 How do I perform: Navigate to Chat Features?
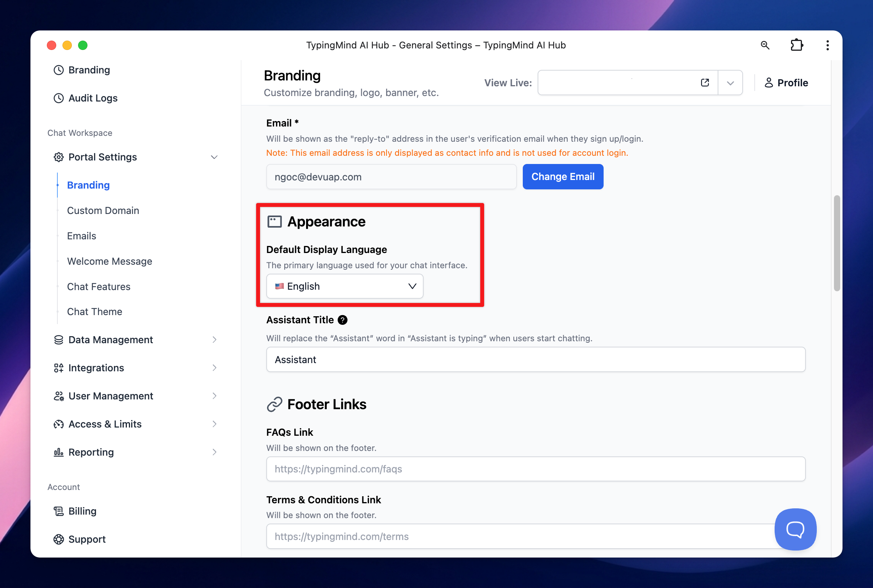click(99, 287)
